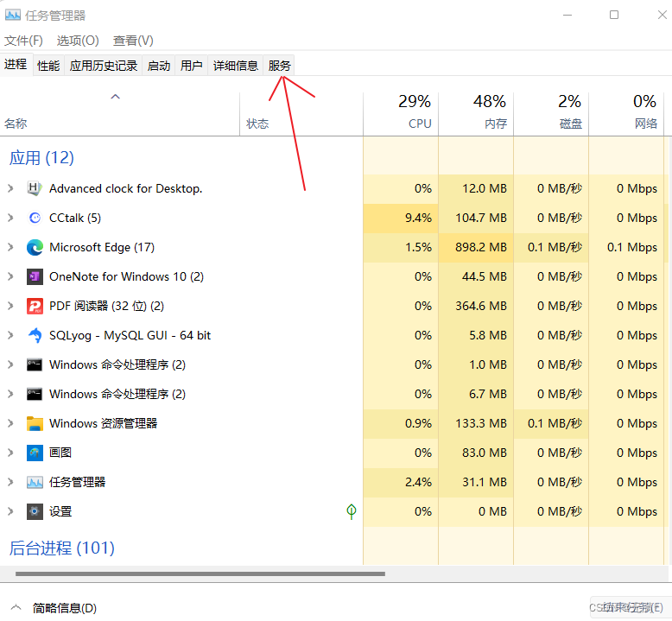Click the 设置 gear icon

click(35, 511)
